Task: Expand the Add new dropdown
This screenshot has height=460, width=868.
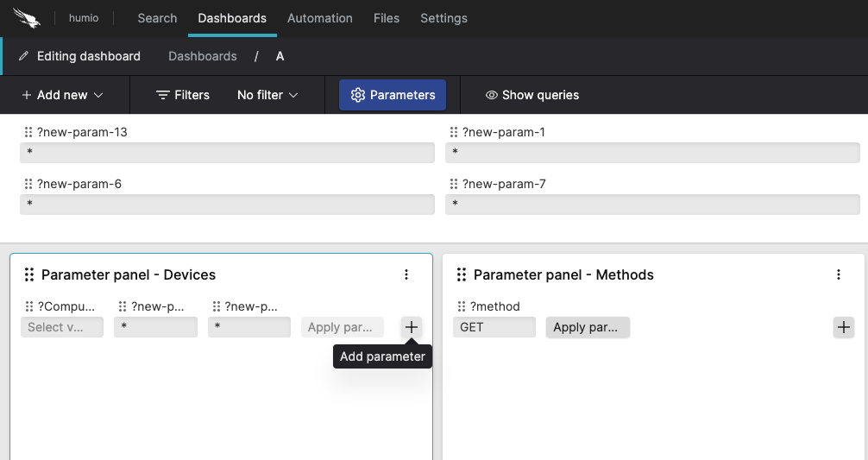Action: click(62, 95)
